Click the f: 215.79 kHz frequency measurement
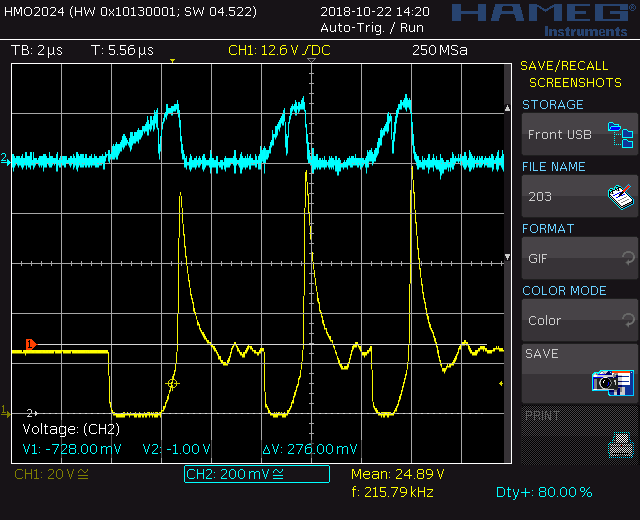The width and height of the screenshot is (640, 520). [x=392, y=492]
